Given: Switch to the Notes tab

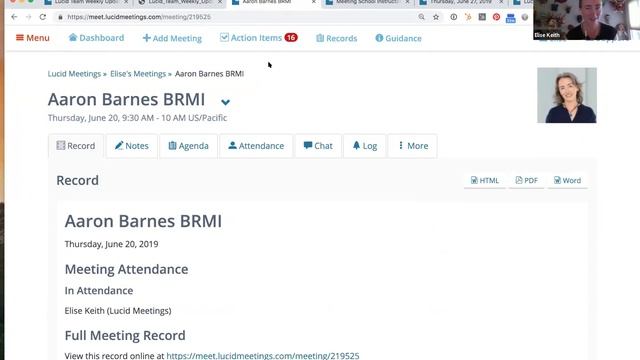Looking at the screenshot, I should 132,146.
